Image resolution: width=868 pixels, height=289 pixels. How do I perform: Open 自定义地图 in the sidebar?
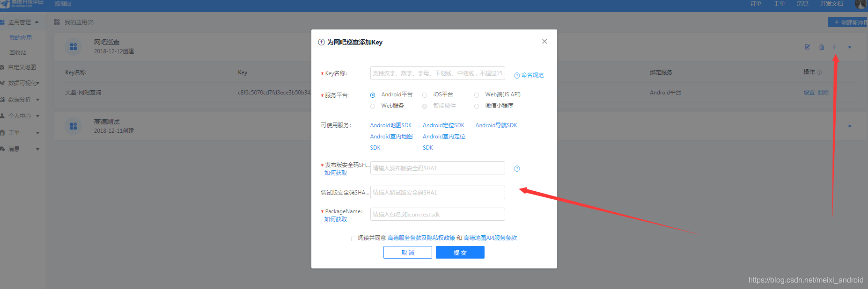click(x=22, y=67)
